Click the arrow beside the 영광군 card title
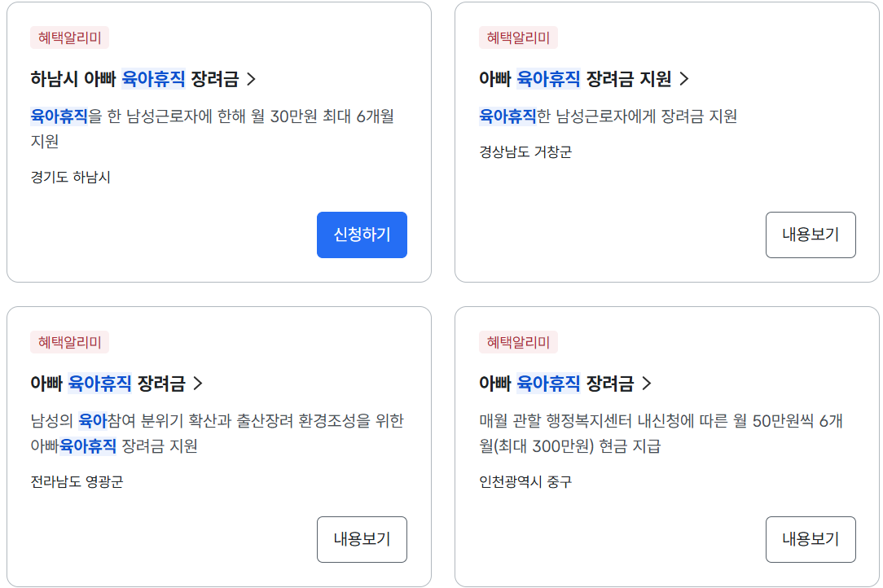This screenshot has width=883, height=588. (197, 383)
